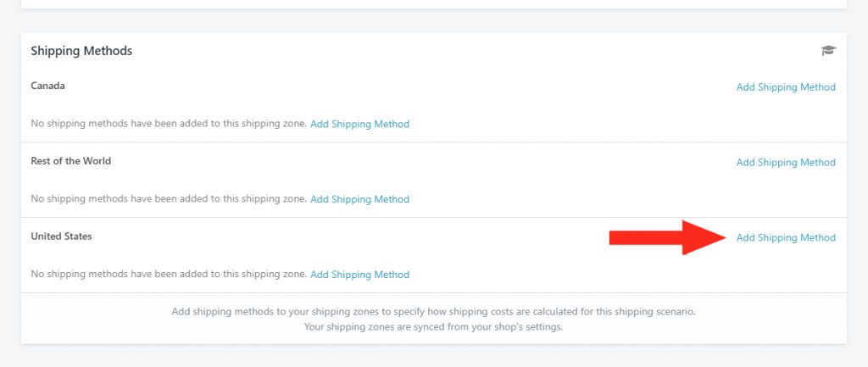The width and height of the screenshot is (868, 367).
Task: Click Canada's right-side Add Shipping Method link
Action: tap(786, 87)
